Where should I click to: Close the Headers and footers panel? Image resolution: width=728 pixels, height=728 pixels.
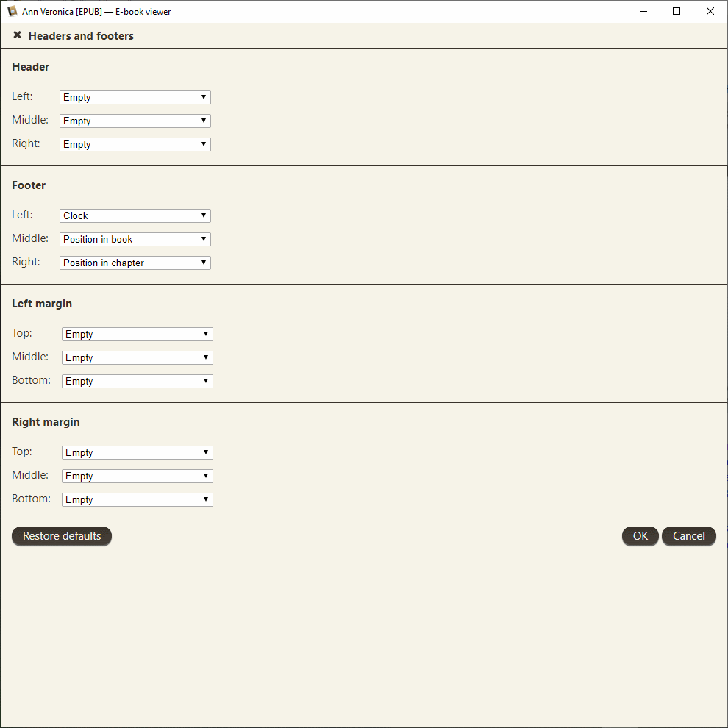[x=17, y=35]
